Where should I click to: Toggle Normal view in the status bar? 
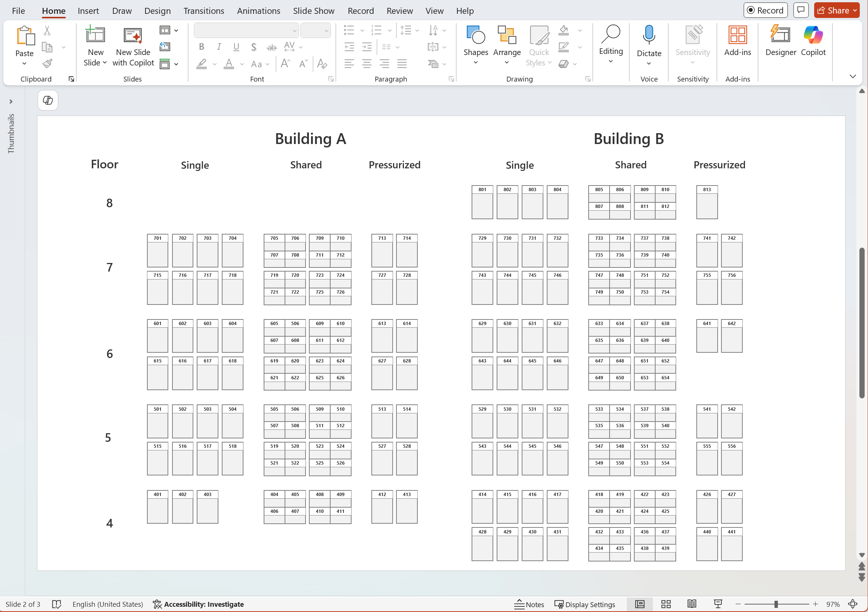coord(640,604)
